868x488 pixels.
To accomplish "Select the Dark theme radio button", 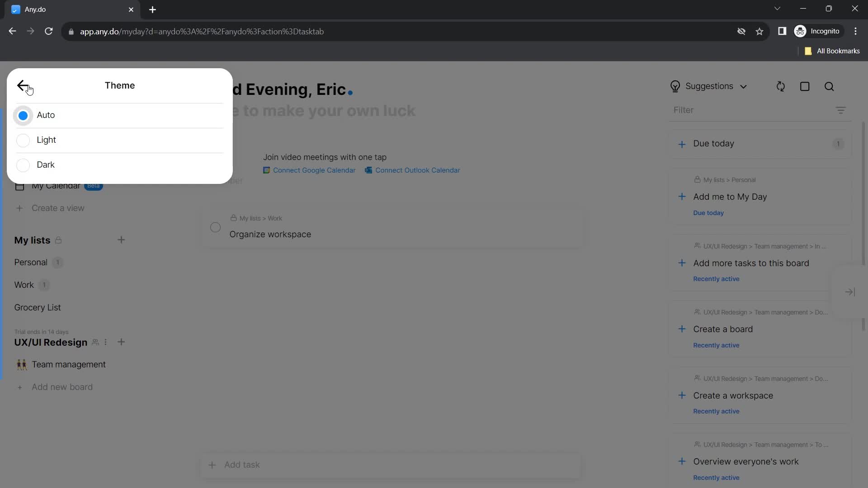I will tap(23, 165).
